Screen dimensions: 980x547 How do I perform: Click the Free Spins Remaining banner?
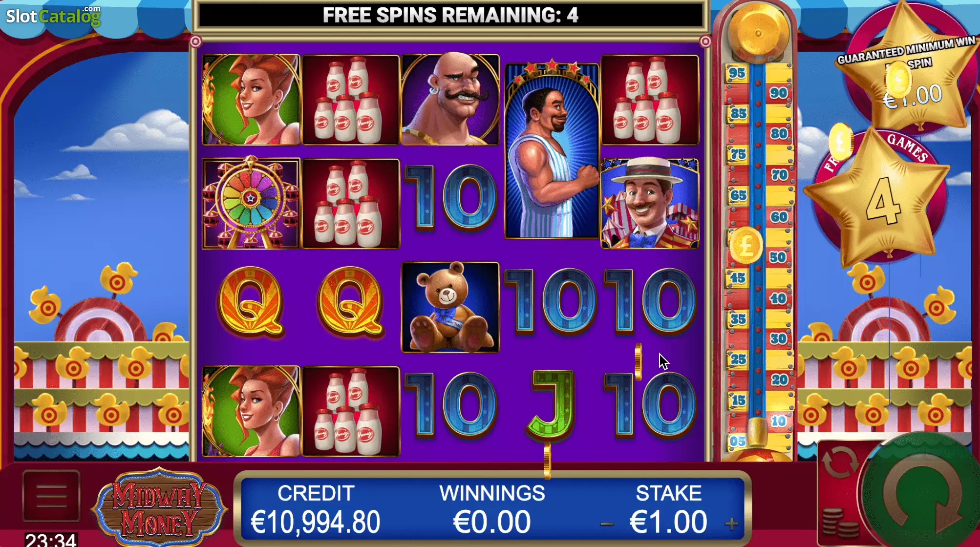450,15
